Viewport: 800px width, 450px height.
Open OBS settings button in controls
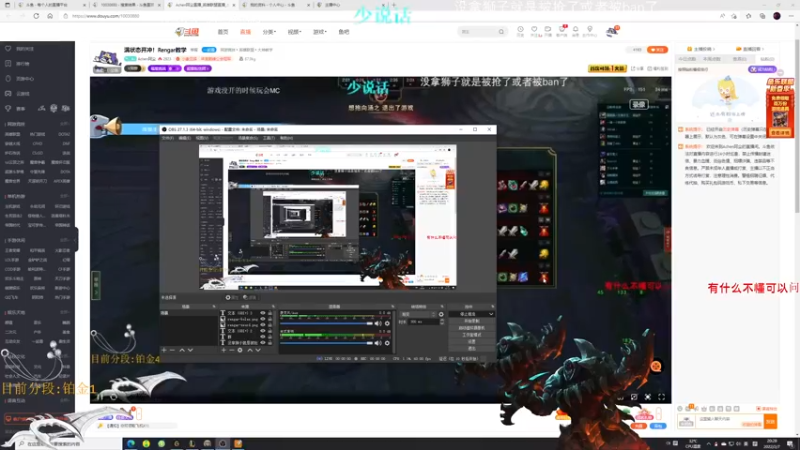(x=471, y=341)
